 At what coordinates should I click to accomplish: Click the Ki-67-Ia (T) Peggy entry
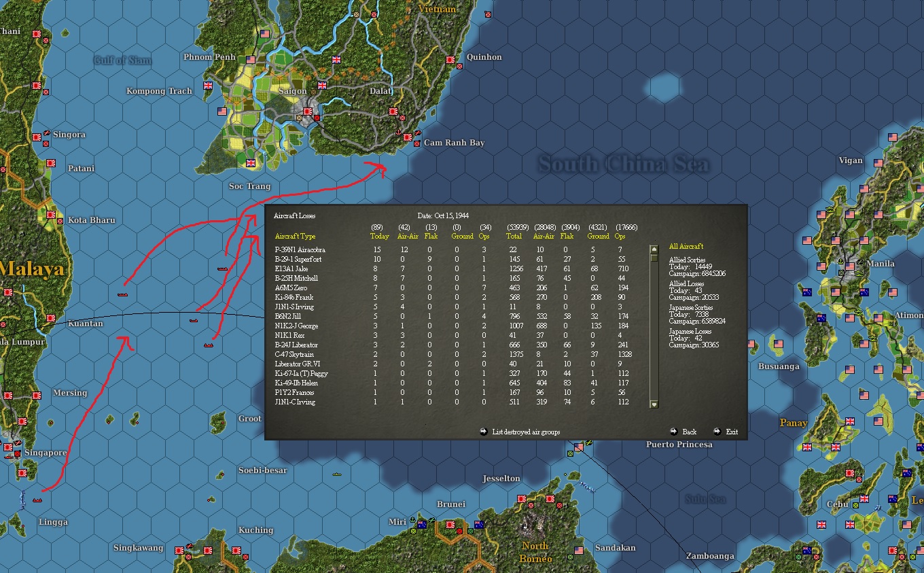[x=452, y=374]
